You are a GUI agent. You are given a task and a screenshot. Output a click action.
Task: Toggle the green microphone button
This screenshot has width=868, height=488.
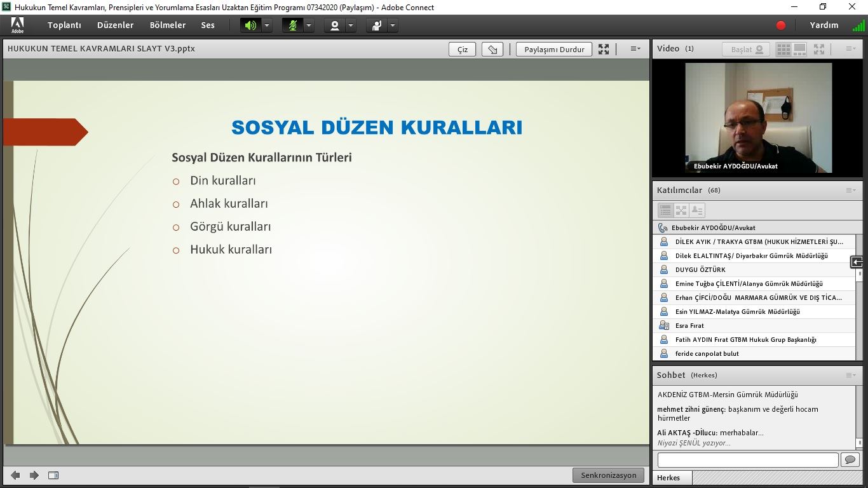(293, 25)
